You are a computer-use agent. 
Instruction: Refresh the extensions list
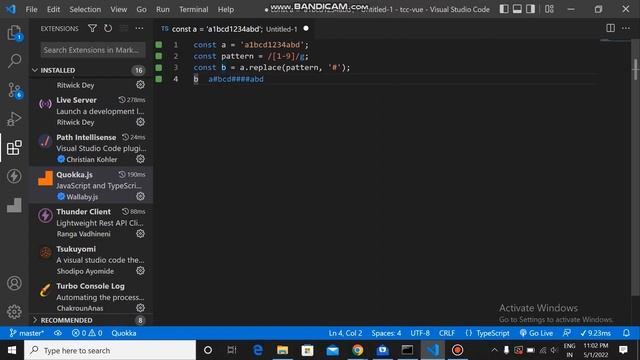108,28
